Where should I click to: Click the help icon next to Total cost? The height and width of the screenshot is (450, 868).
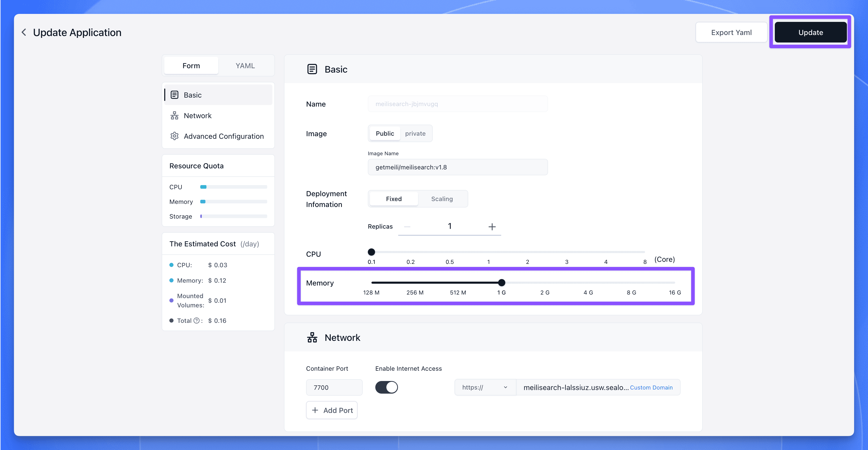(x=197, y=321)
